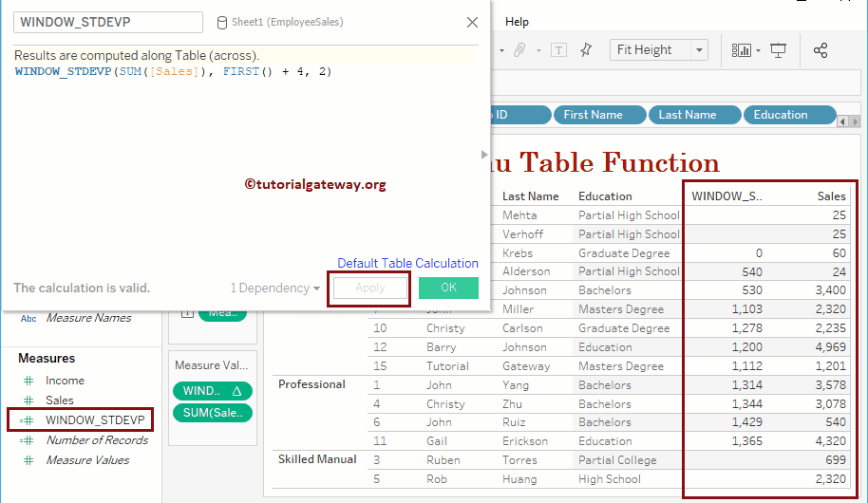Confirm the calculation with OK button
The height and width of the screenshot is (503, 868).
pyautogui.click(x=448, y=288)
